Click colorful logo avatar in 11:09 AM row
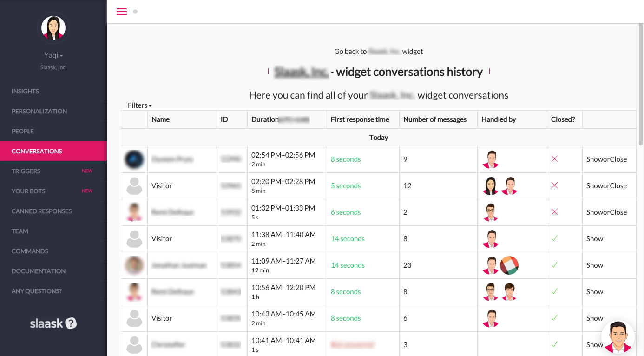Screen dimensions: 644x356 click(x=509, y=265)
